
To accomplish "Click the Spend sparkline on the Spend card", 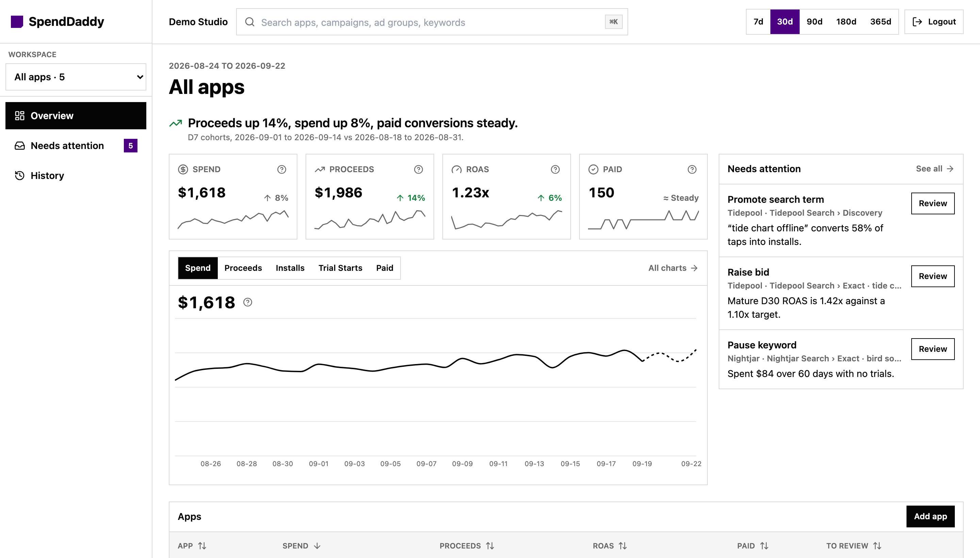I will coord(233,219).
